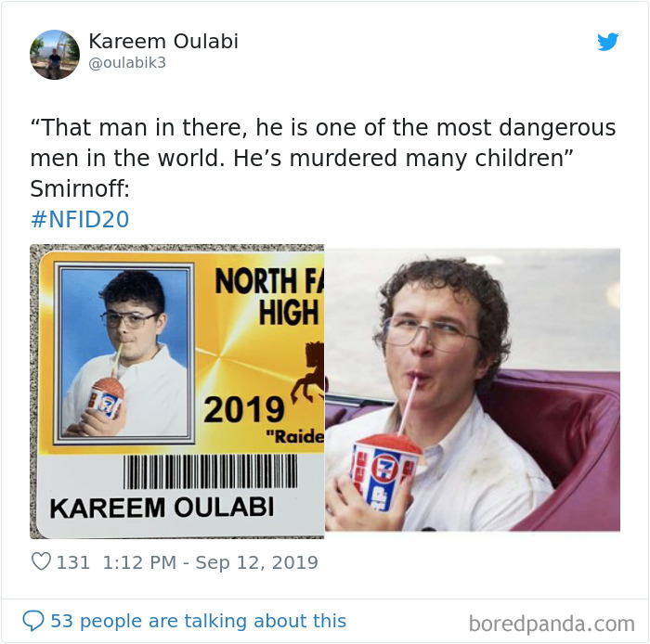View the school ID card photo

pos(177,392)
